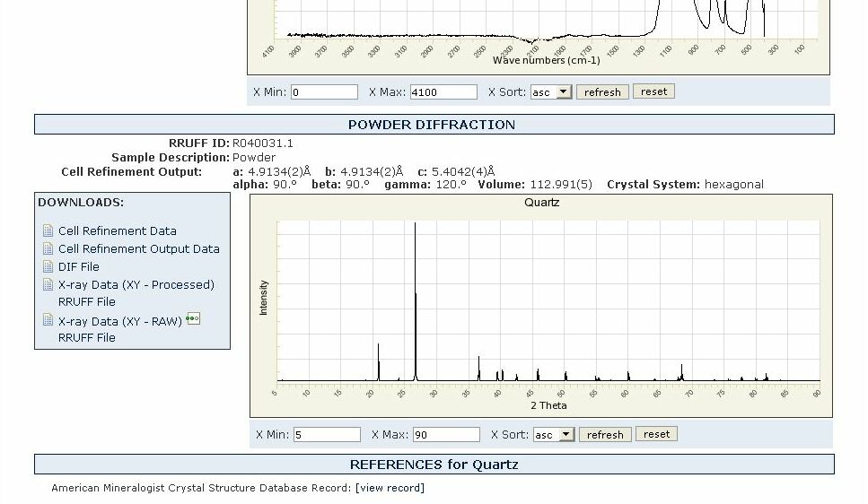The width and height of the screenshot is (868, 504).
Task: Expand the X Sort dropdown below the Quartz chart
Action: pos(554,434)
